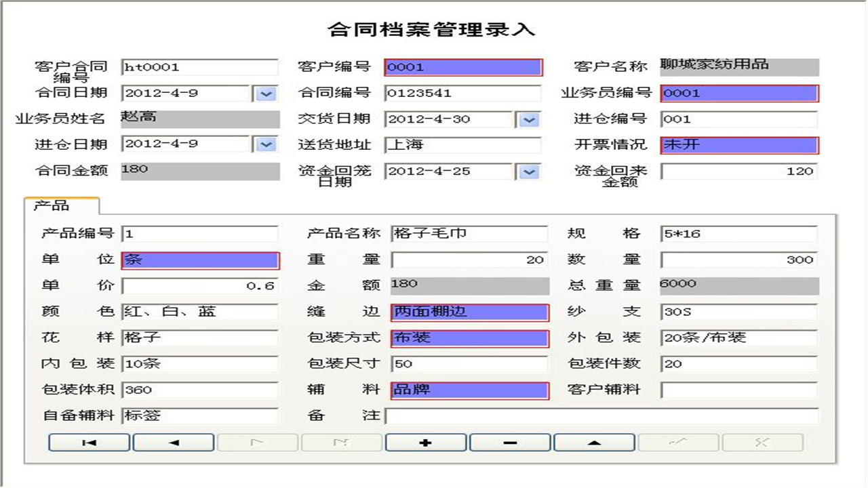The height and width of the screenshot is (488, 868).
Task: Click the edit record triangle icon
Action: point(593,442)
